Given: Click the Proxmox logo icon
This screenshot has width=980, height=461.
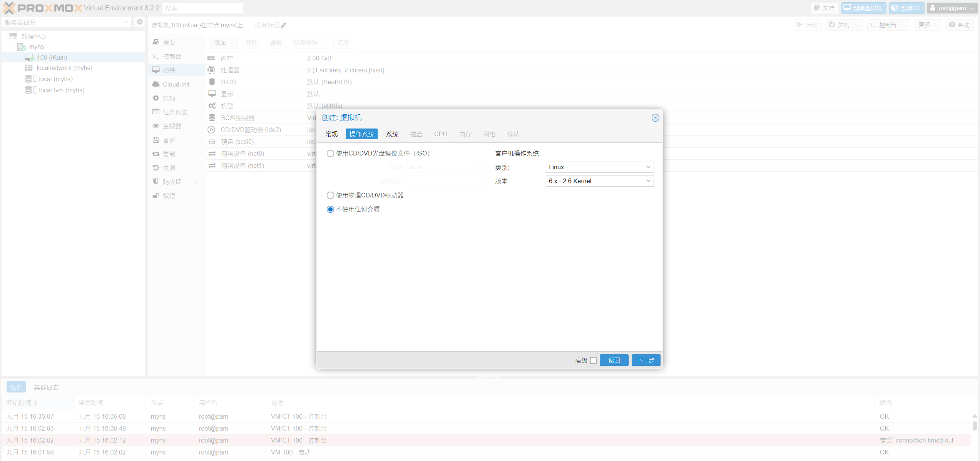Looking at the screenshot, I should (9, 8).
